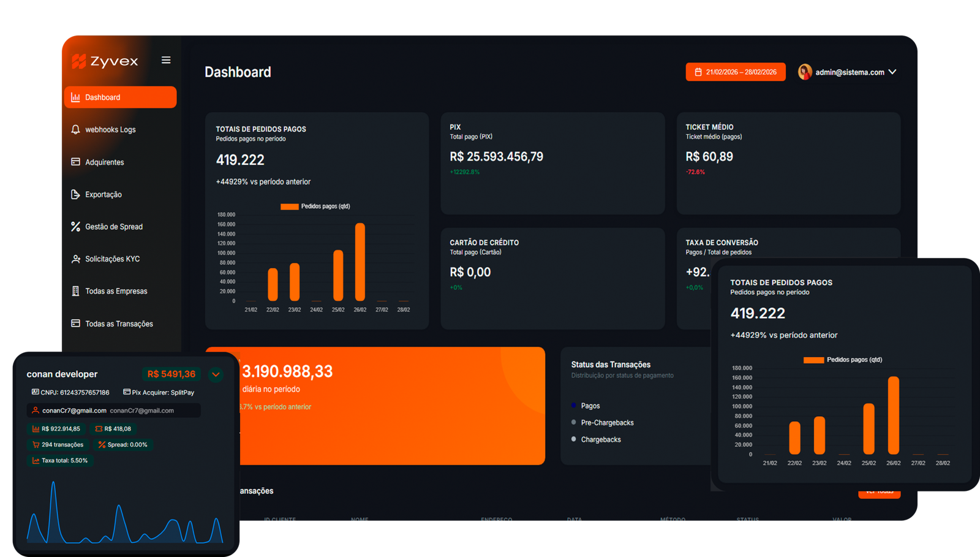The width and height of the screenshot is (980, 557).
Task: Open the Dashboard menu item
Action: coord(120,97)
